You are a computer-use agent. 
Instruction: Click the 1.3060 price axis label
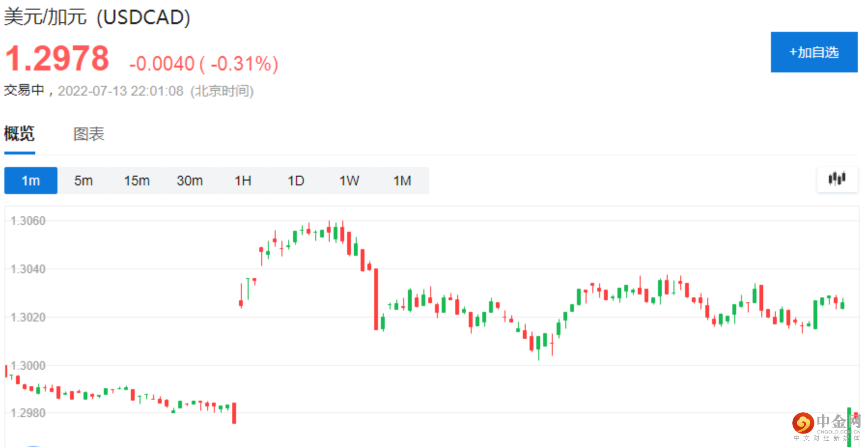(28, 221)
